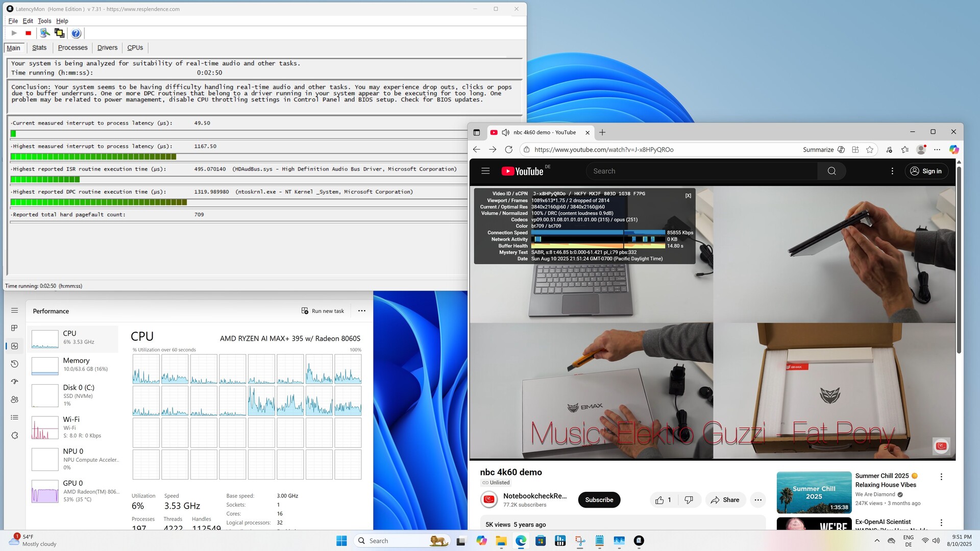Refresh the YouTube page in Edge
This screenshot has width=980, height=551.
[508, 149]
